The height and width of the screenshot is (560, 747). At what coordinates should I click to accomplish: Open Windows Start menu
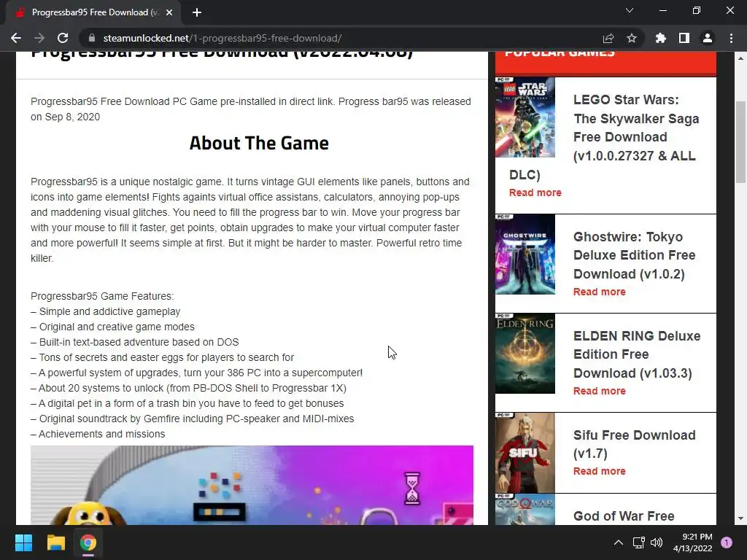pos(23,542)
